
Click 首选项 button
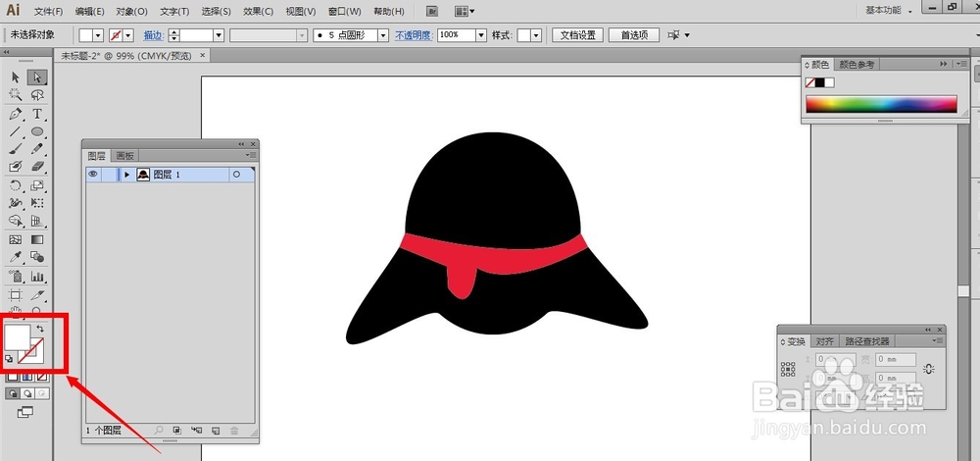point(634,35)
